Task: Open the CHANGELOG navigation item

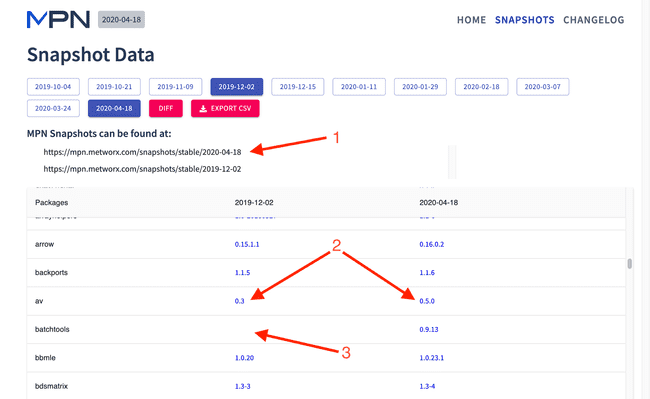Action: click(x=593, y=20)
